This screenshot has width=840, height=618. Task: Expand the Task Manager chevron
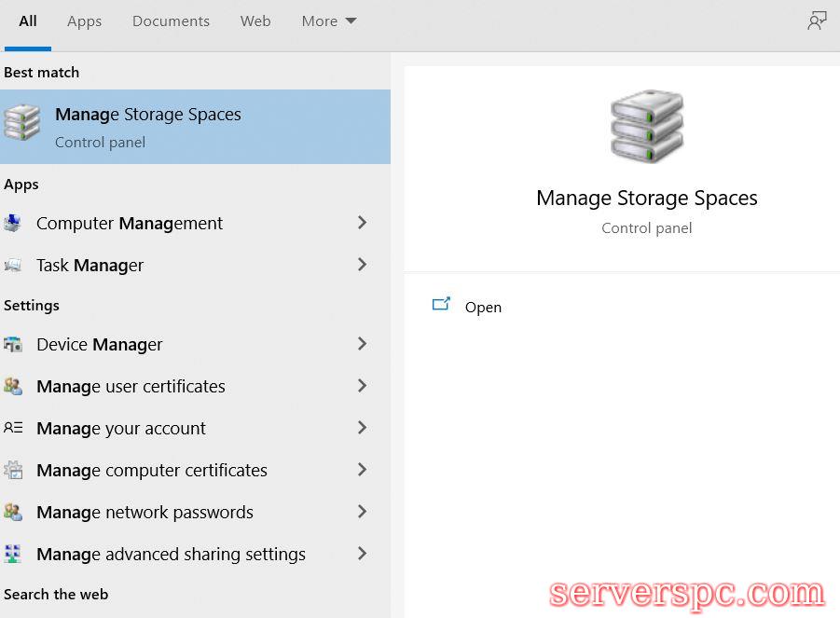tap(362, 265)
